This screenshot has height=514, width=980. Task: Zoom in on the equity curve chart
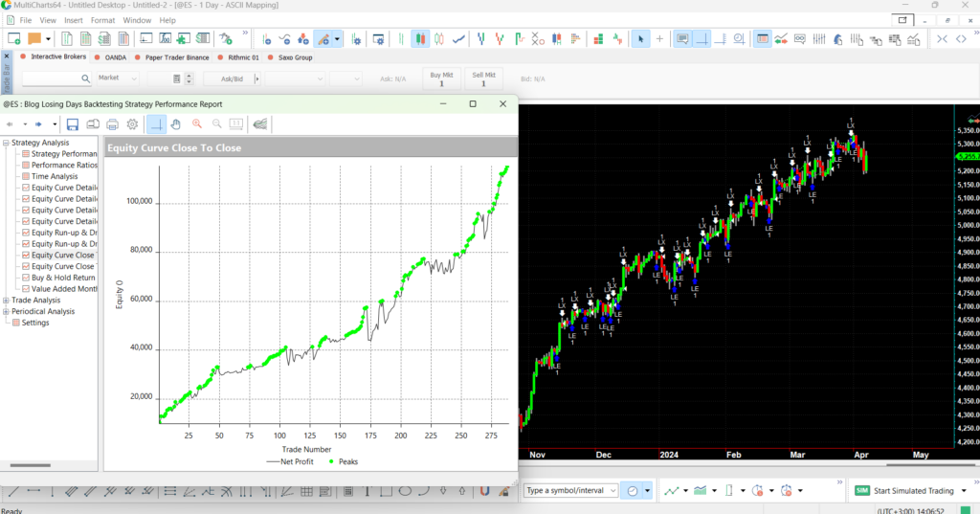click(x=197, y=124)
